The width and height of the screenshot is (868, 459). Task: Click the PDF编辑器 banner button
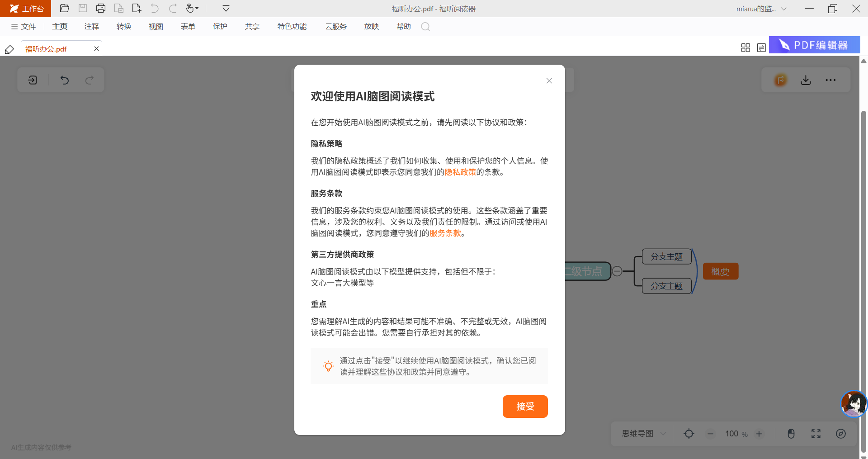814,45
